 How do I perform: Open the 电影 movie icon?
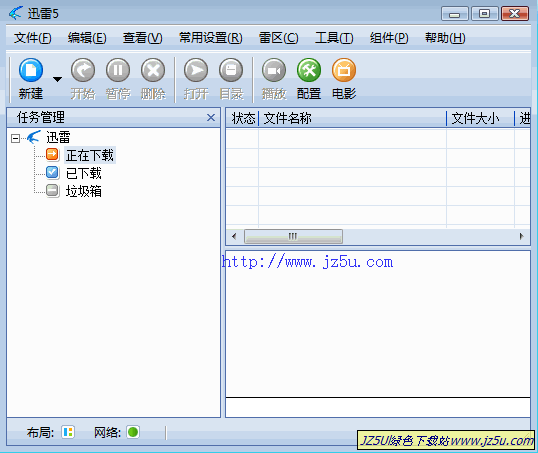(344, 70)
